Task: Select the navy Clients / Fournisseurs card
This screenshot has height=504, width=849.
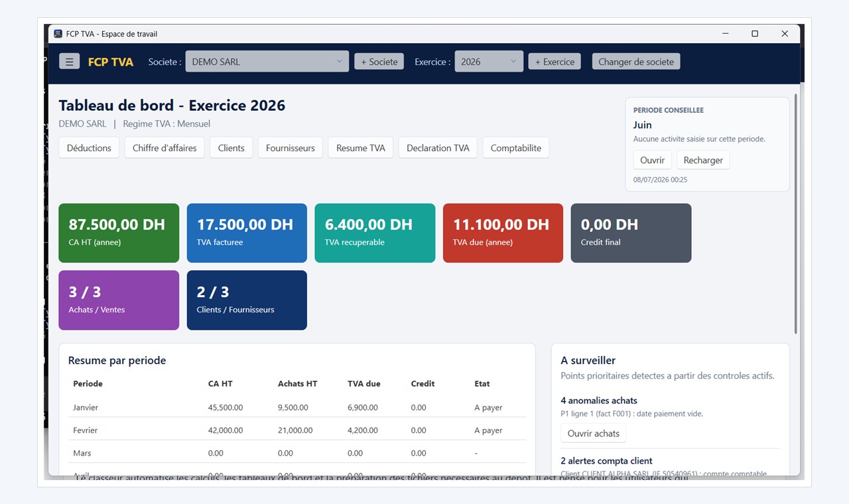Action: coord(247,300)
